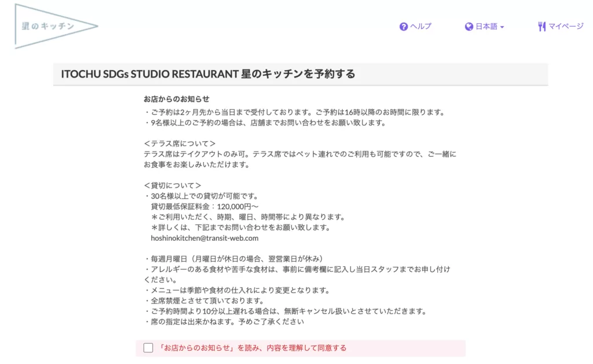Click the お店からのお知らせ heading

176,99
